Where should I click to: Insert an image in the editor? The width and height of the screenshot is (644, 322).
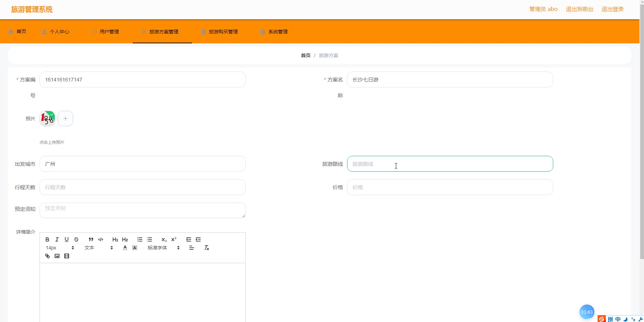57,256
